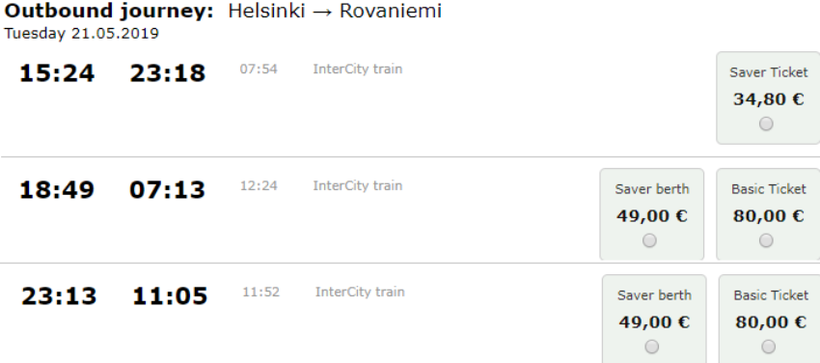820x363 pixels.
Task: Click the Tuesday 21.05.2019 date text
Action: (81, 33)
